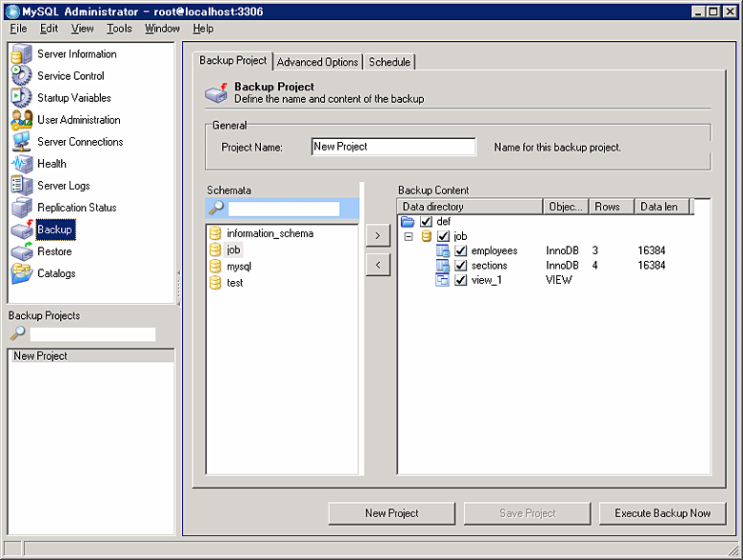
Task: Click the view_1 view icon
Action: pyautogui.click(x=443, y=280)
